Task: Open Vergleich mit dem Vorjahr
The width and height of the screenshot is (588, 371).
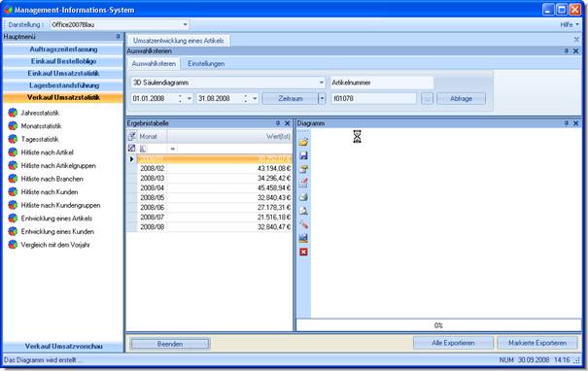Action: coord(55,245)
